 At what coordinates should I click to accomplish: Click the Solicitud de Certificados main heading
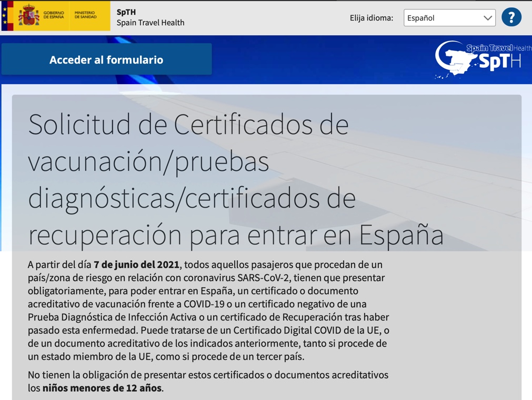pos(235,179)
